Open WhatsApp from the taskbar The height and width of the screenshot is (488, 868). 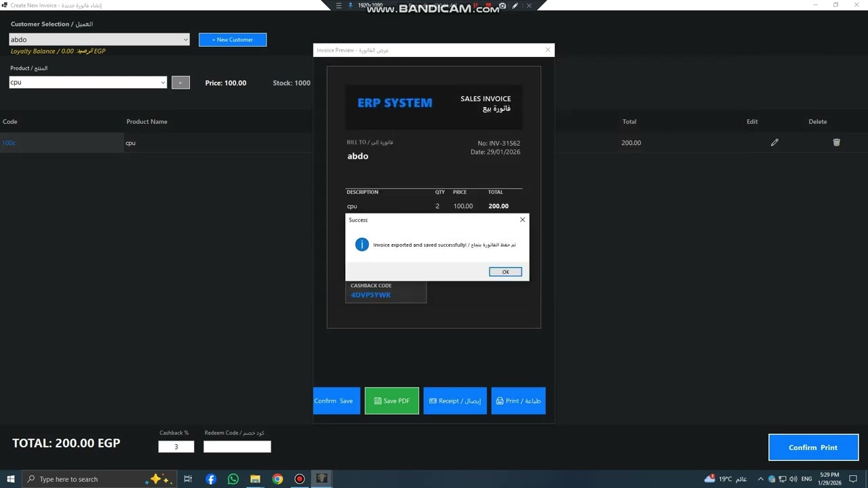(x=233, y=479)
